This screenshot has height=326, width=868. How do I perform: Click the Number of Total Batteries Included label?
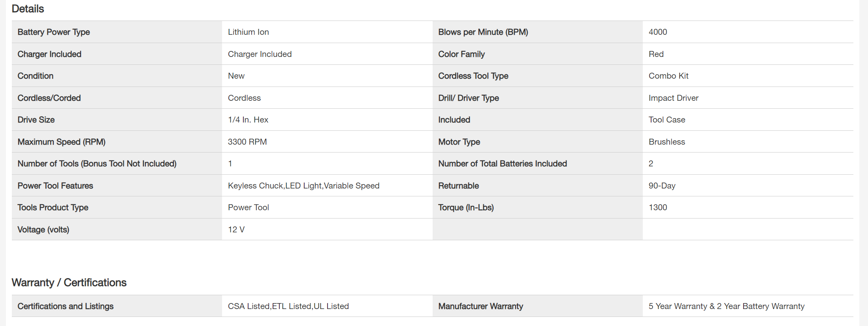tap(503, 164)
